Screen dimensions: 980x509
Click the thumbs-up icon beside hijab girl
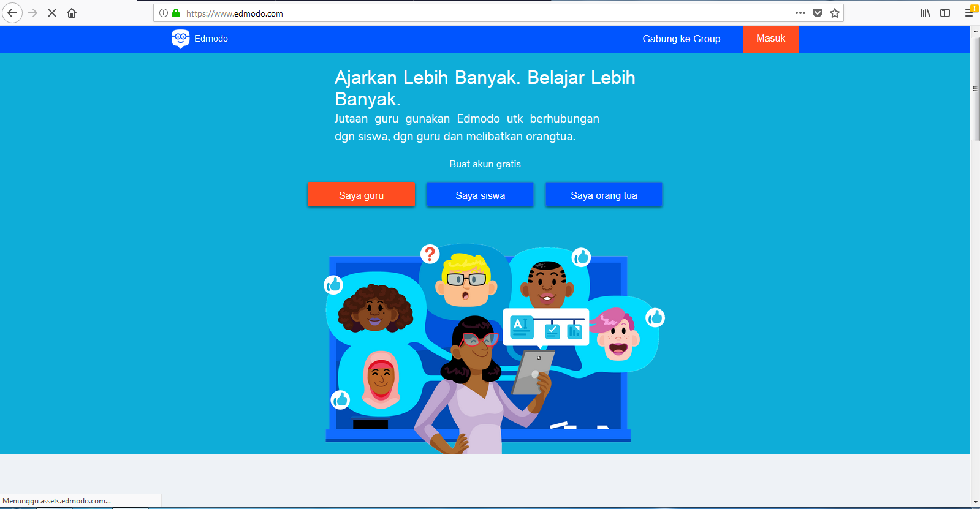click(x=340, y=400)
